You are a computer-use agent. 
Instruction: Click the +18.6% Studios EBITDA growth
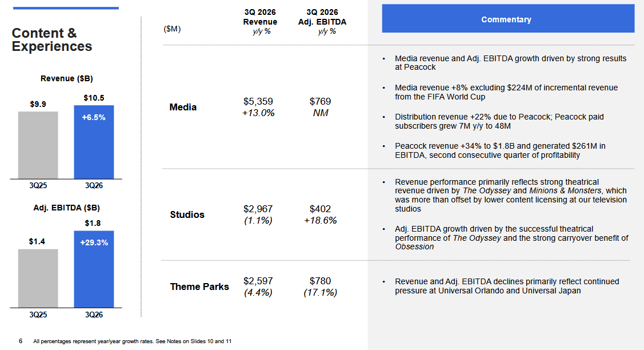[x=321, y=220]
